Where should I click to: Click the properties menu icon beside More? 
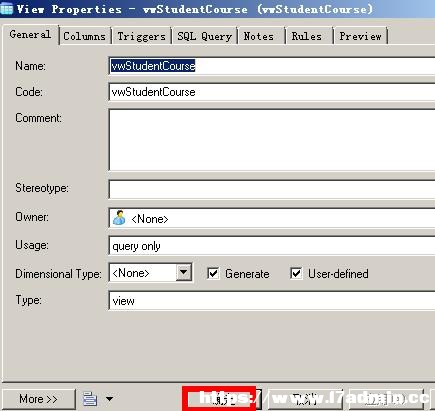(x=90, y=399)
